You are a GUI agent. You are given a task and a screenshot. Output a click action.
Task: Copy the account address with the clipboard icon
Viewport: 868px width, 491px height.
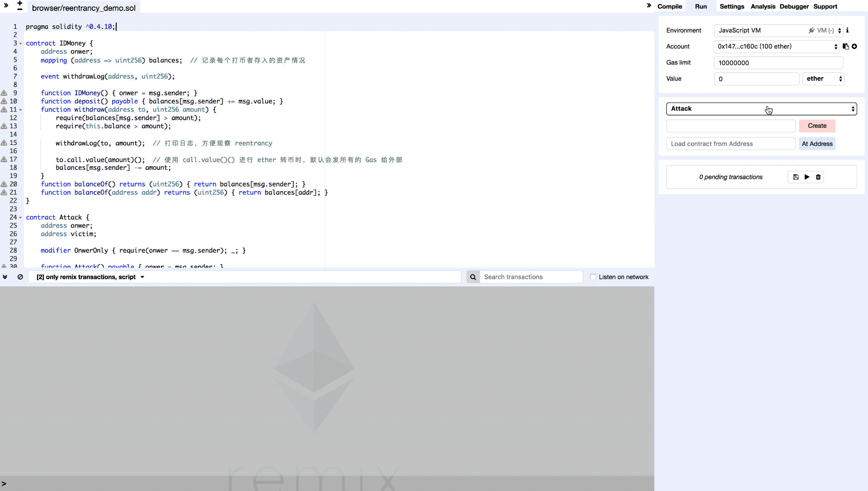click(845, 47)
